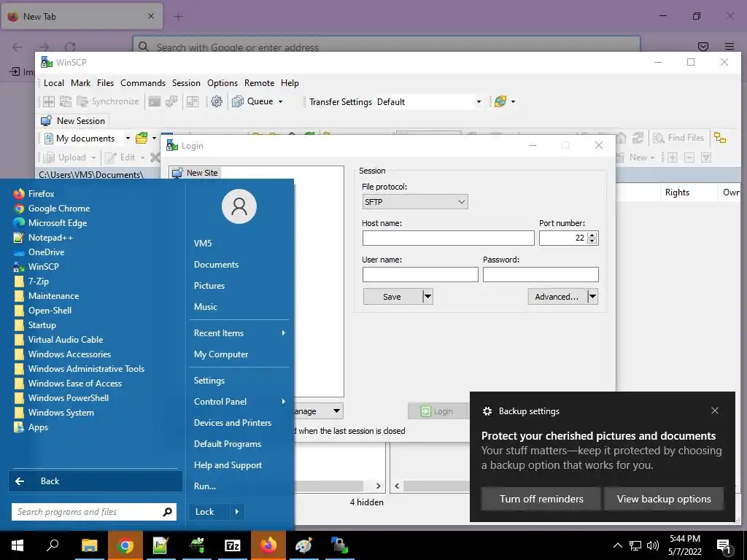
Task: Expand the My documents drive dropdown
Action: (128, 138)
